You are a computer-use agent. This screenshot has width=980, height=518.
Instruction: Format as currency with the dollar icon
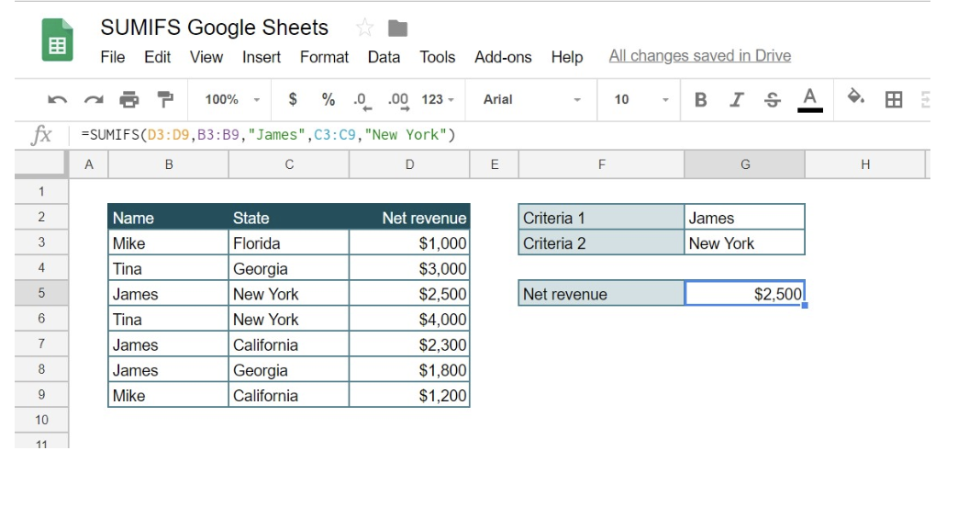click(x=293, y=99)
